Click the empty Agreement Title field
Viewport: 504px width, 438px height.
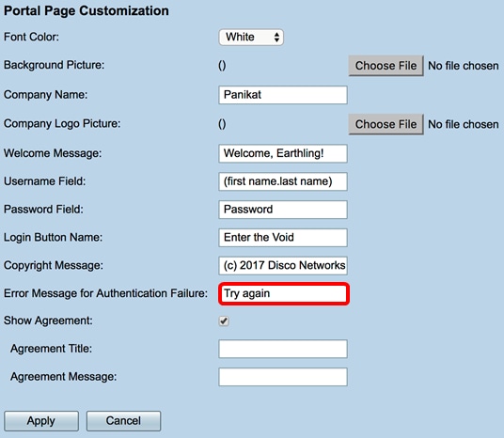[x=283, y=349]
